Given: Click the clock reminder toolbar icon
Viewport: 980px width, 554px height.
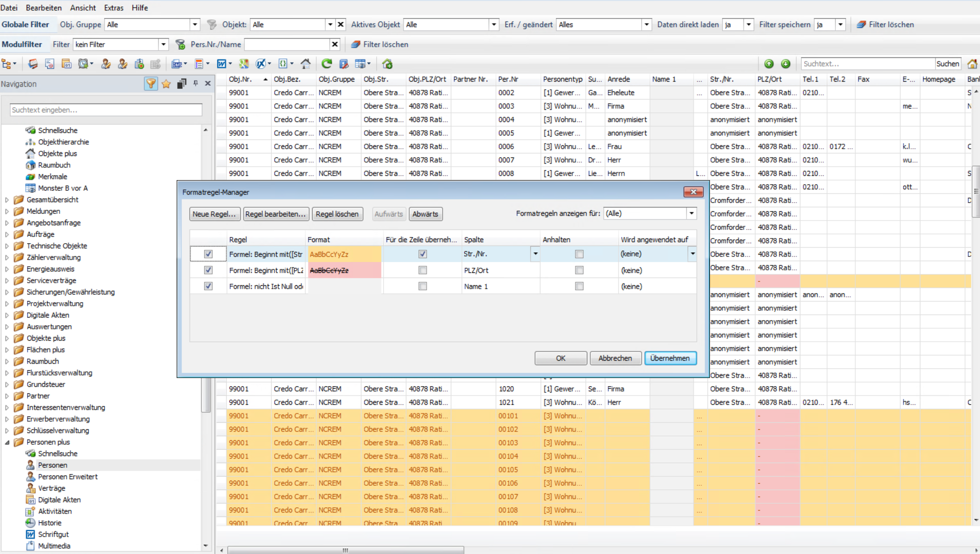Looking at the screenshot, I should click(x=84, y=64).
